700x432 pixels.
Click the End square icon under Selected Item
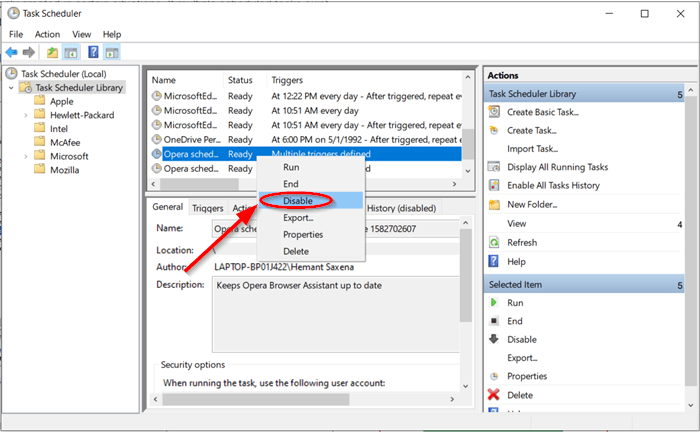pyautogui.click(x=494, y=321)
